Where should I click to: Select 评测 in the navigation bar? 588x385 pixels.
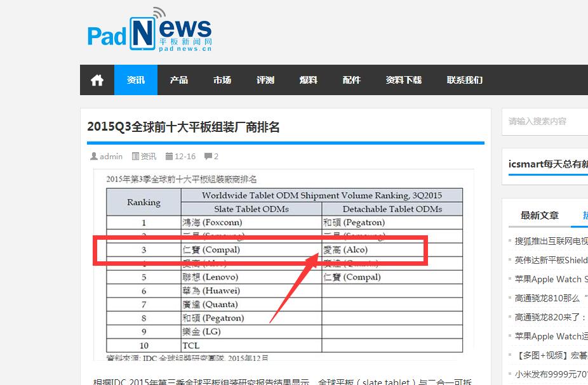265,79
